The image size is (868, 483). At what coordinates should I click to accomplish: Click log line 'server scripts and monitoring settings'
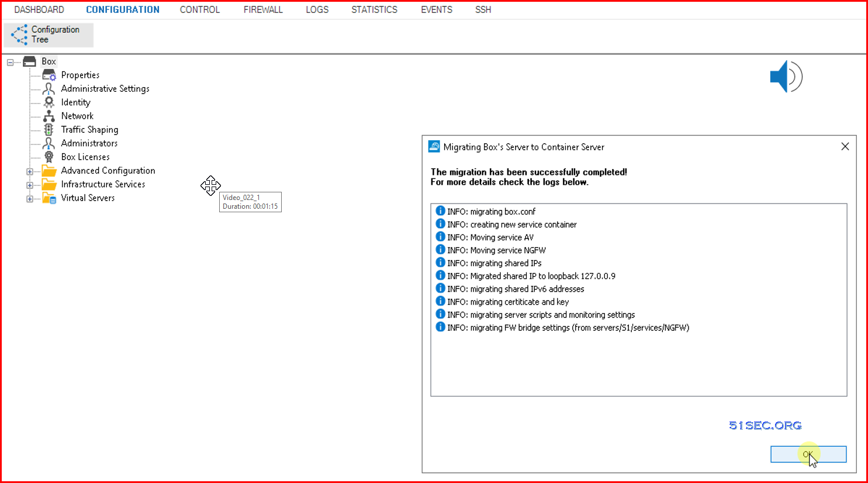[x=541, y=315]
